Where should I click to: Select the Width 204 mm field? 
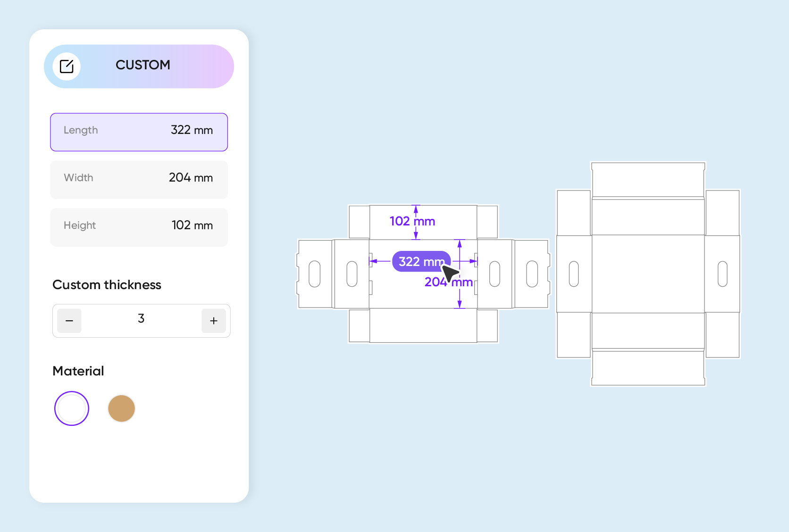pos(139,180)
